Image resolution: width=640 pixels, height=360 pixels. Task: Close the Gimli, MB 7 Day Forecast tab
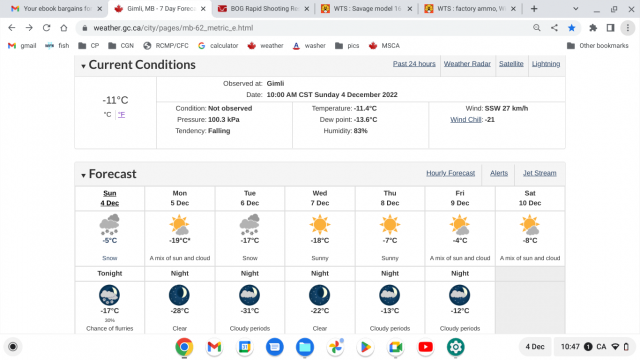pos(203,9)
